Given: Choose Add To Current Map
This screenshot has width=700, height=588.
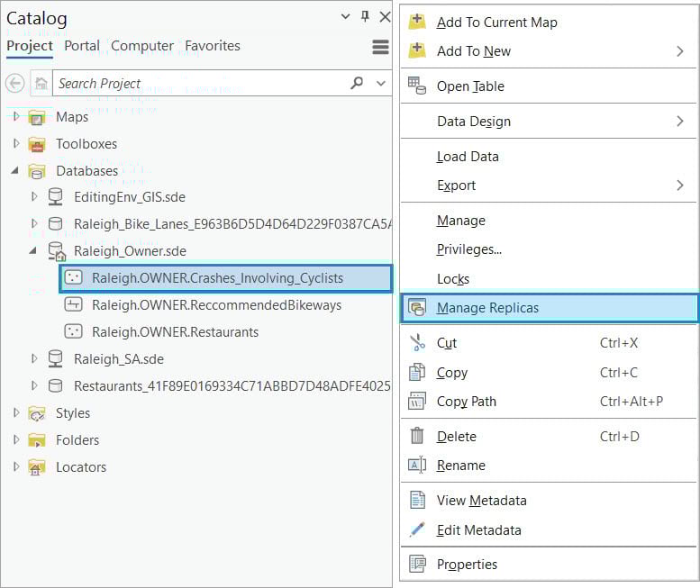Looking at the screenshot, I should [496, 23].
